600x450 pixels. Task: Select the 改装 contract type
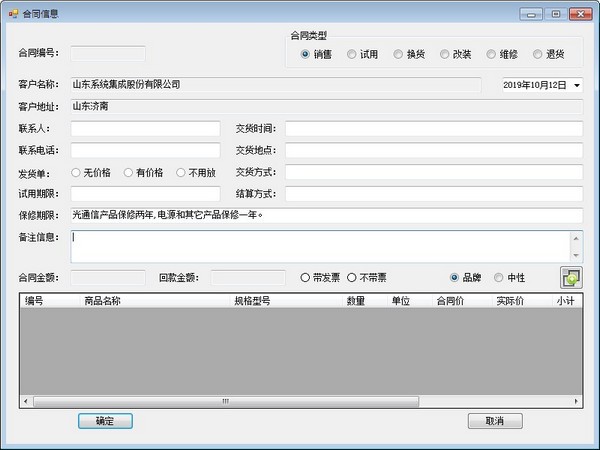tap(455, 54)
